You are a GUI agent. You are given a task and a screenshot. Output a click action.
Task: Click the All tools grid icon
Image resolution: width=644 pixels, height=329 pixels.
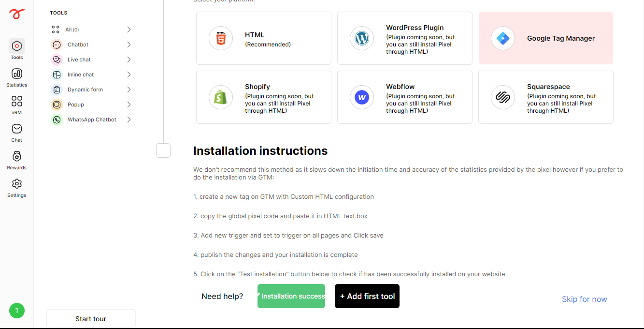click(x=56, y=30)
